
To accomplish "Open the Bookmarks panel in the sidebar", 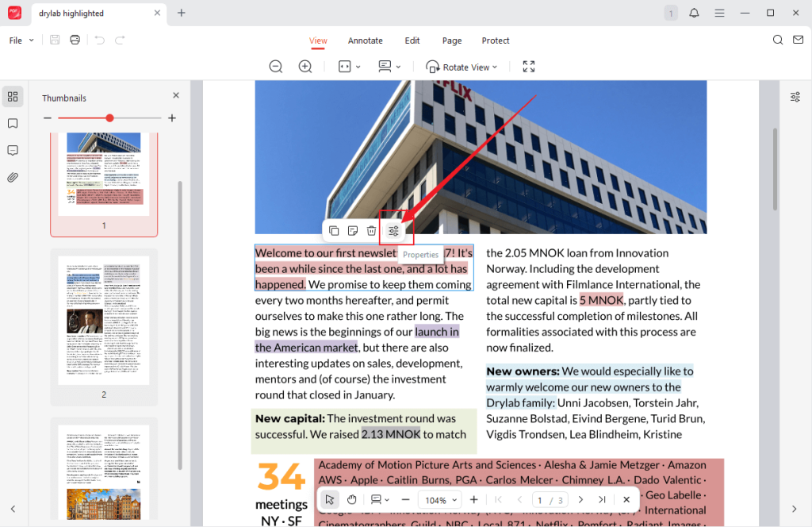I will coord(13,123).
